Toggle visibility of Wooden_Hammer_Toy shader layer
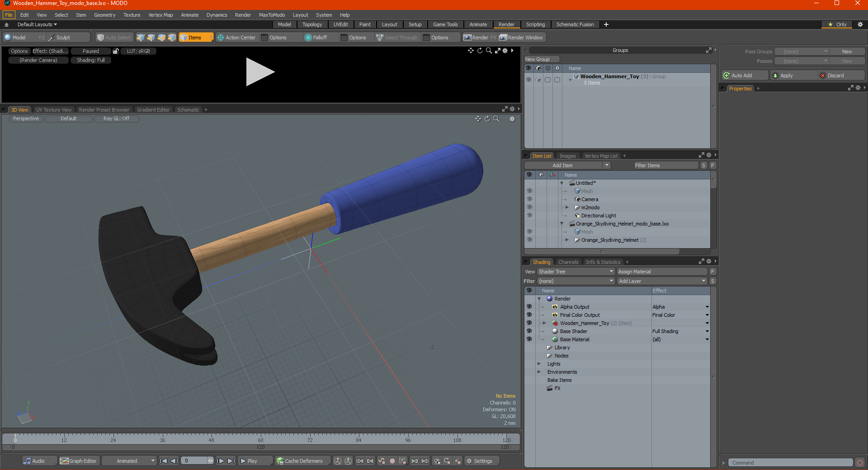 (529, 323)
